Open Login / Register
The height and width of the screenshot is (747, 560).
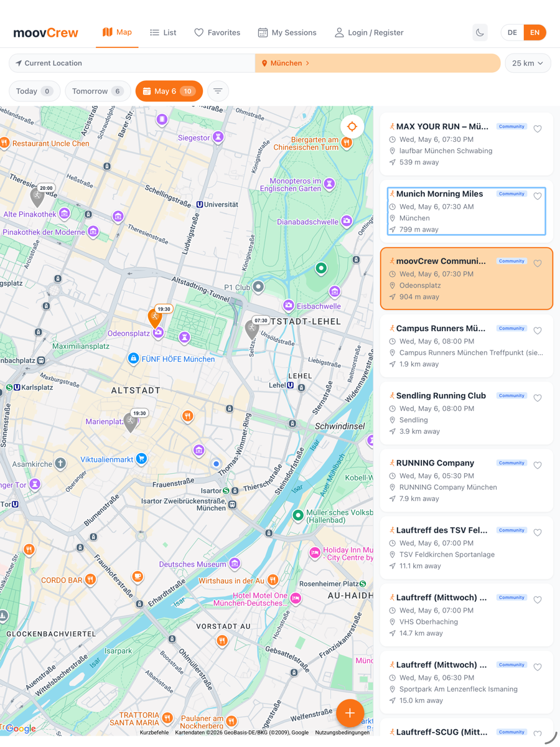click(369, 32)
